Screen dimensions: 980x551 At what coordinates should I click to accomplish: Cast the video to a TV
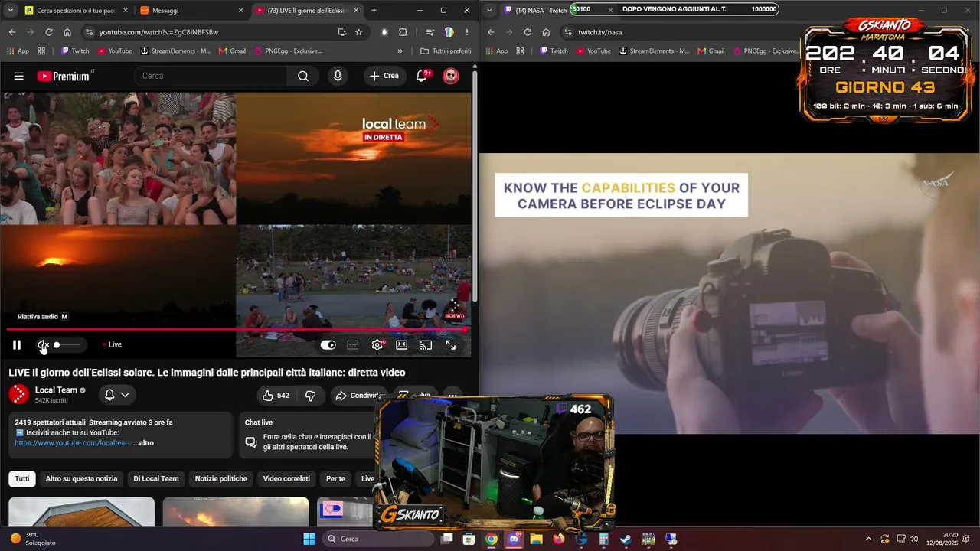pyautogui.click(x=426, y=345)
